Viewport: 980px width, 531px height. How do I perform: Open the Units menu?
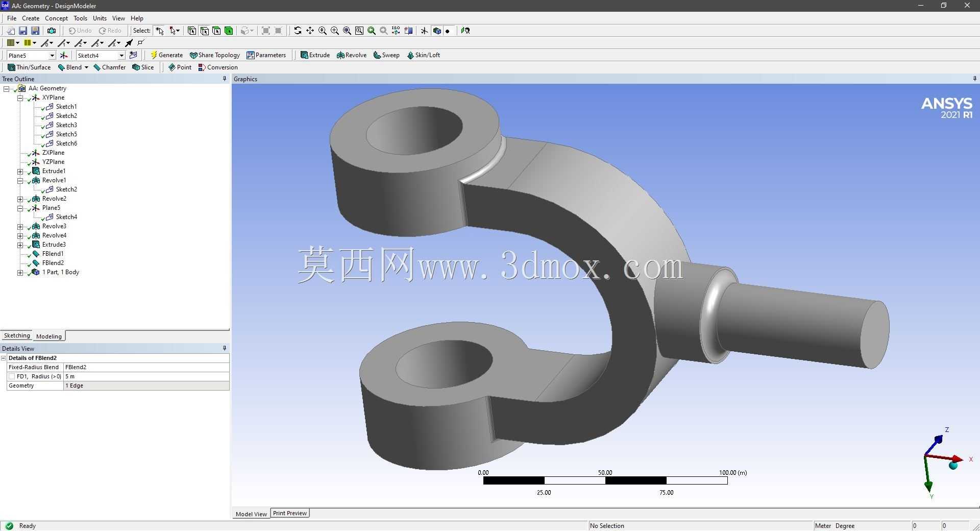tap(100, 18)
